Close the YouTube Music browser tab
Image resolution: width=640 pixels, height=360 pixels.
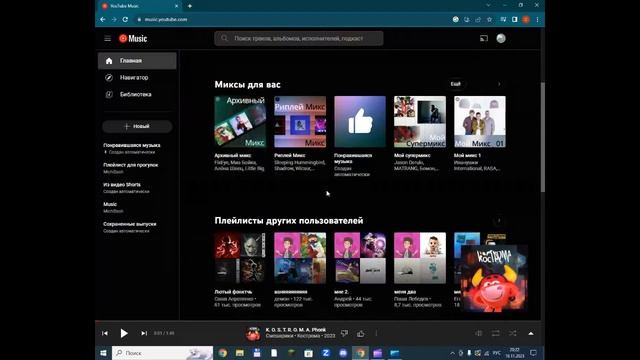(x=176, y=6)
